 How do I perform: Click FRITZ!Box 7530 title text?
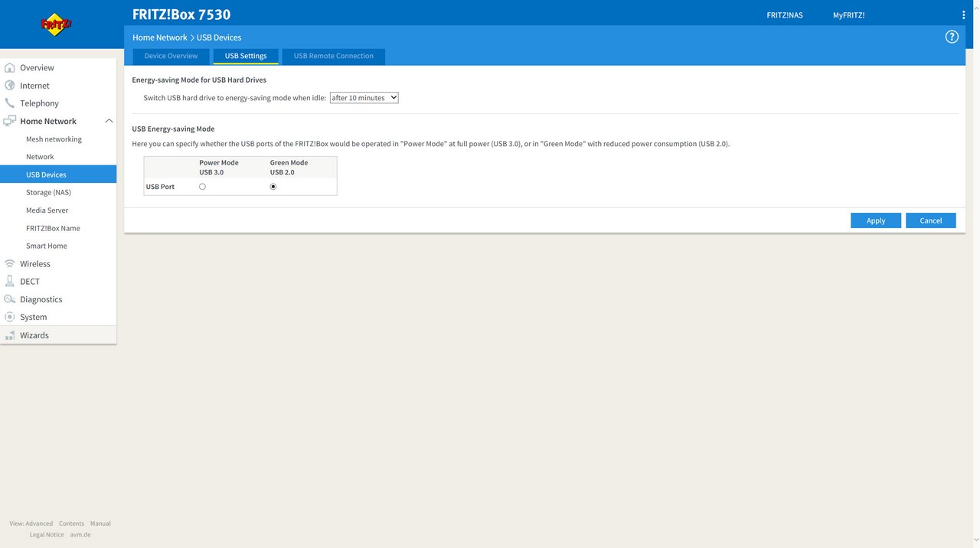point(181,15)
